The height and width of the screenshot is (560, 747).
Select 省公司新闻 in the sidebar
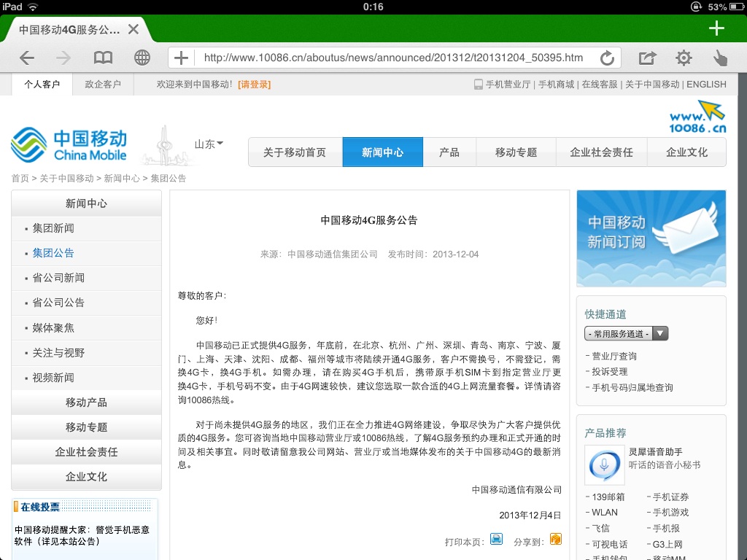(58, 278)
